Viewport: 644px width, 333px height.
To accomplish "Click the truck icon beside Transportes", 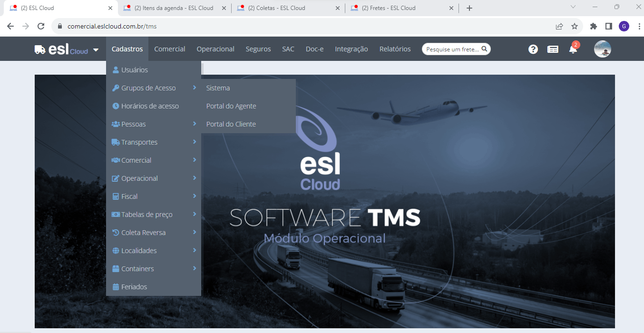I will click(x=116, y=142).
